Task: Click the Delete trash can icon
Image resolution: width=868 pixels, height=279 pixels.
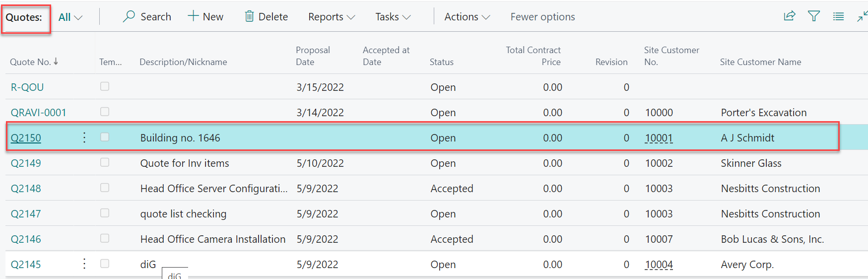Action: pos(249,16)
